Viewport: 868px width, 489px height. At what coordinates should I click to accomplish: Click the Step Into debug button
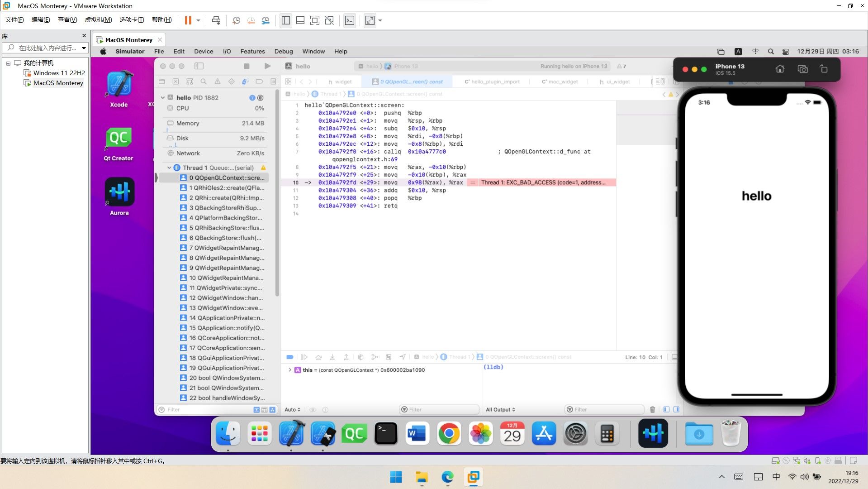(x=332, y=357)
